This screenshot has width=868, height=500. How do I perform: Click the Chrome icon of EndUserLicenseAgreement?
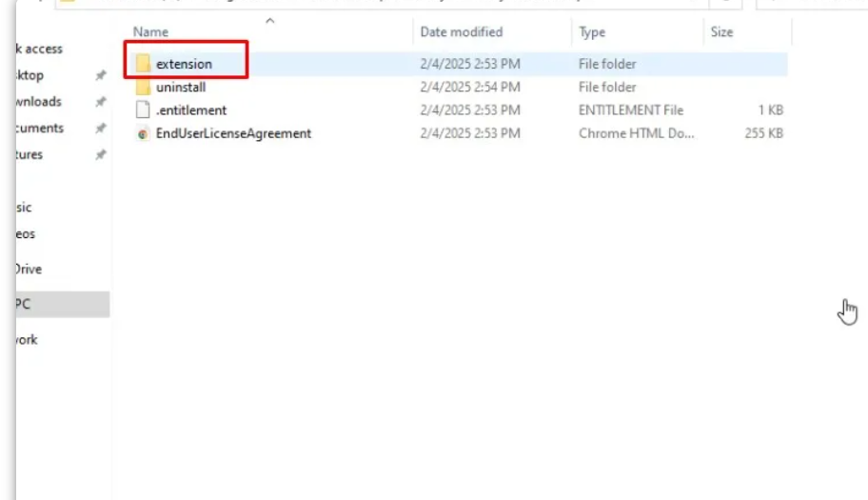[x=143, y=133]
